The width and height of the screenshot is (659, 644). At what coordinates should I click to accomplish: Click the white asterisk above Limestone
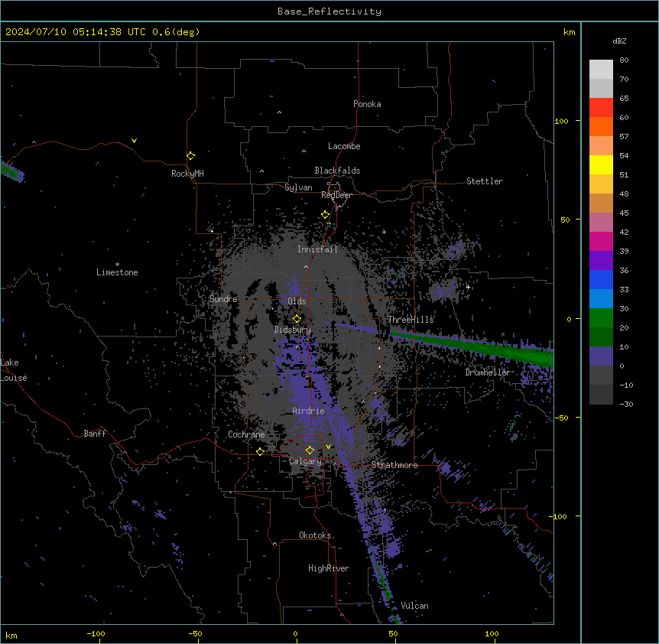pyautogui.click(x=117, y=265)
